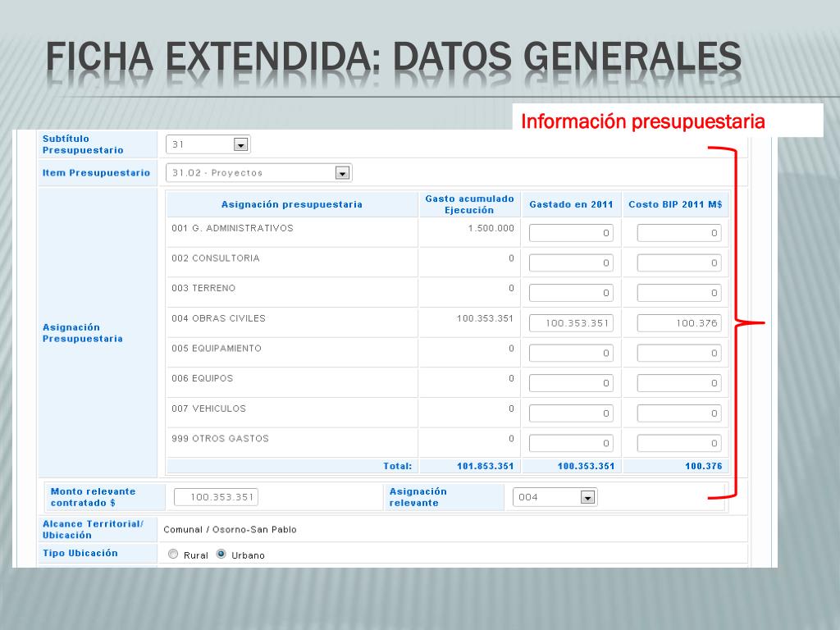Click the Gasto acumulado Ejecución column header
The width and height of the screenshot is (840, 630).
pyautogui.click(x=469, y=204)
